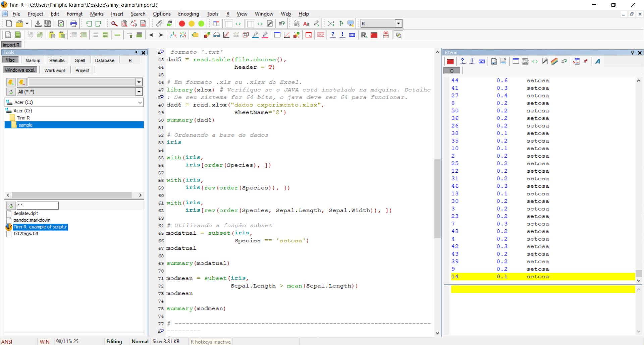
Task: Open the dropdown arrow next to the Open icon
Action: point(27,23)
